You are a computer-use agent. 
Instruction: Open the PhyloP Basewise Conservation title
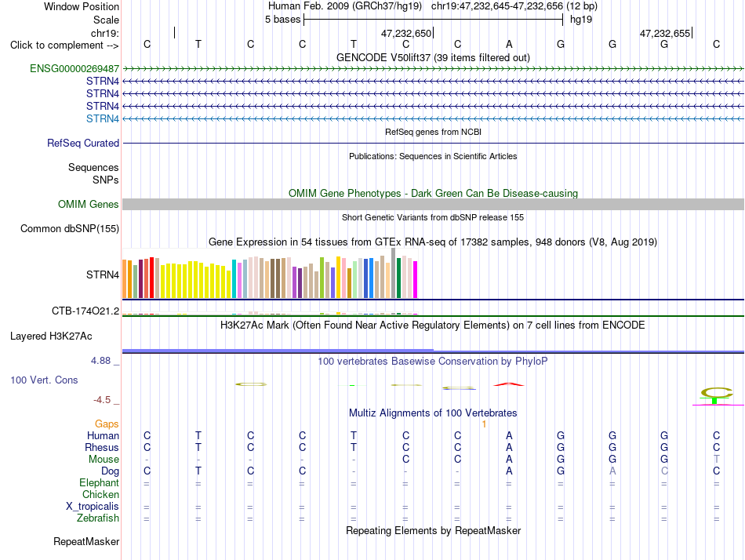point(433,362)
